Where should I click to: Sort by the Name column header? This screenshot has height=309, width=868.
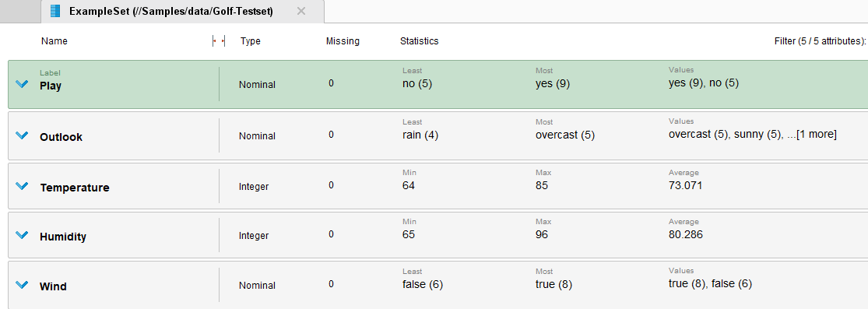pyautogui.click(x=54, y=41)
